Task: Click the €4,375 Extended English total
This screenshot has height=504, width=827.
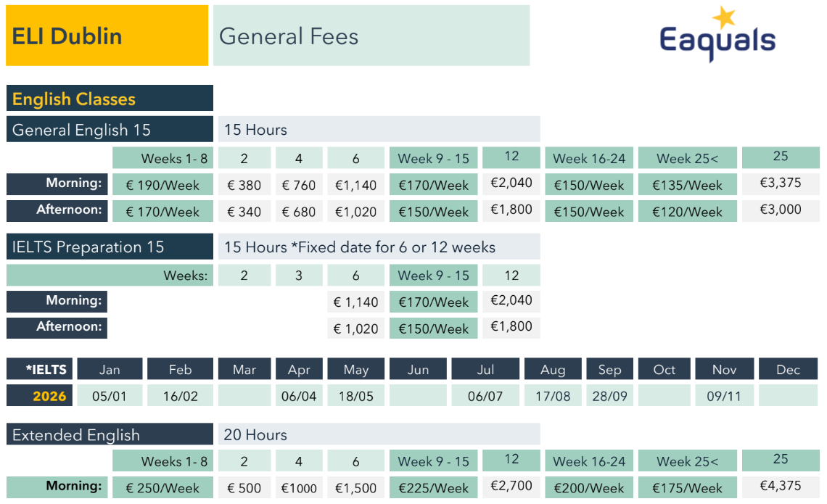Action: 781,486
